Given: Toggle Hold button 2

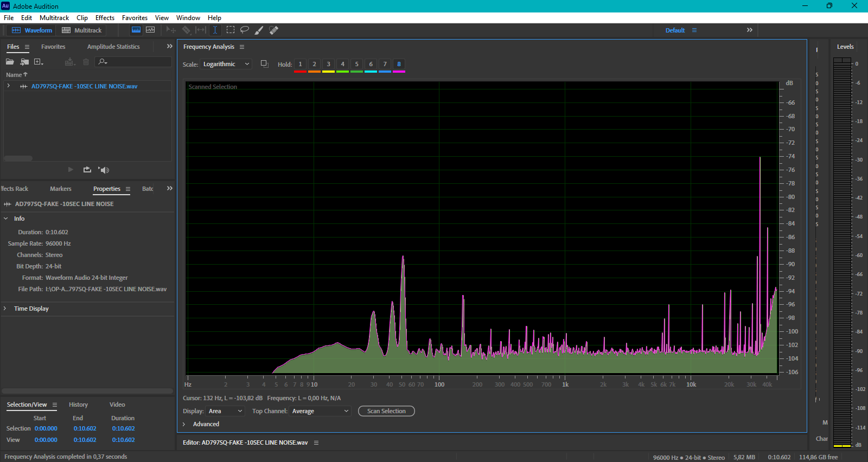Looking at the screenshot, I should point(314,65).
